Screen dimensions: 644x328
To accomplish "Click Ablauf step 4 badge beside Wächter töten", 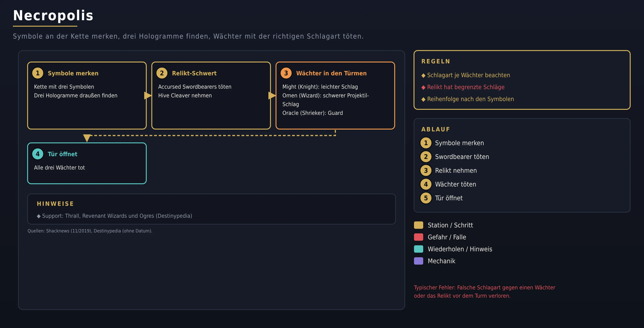I will tap(426, 184).
